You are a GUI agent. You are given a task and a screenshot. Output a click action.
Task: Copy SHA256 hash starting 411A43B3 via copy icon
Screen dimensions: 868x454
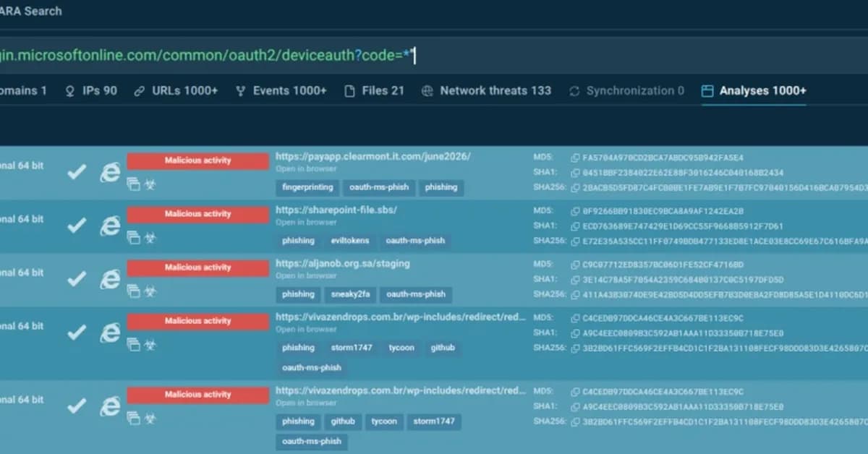[575, 295]
